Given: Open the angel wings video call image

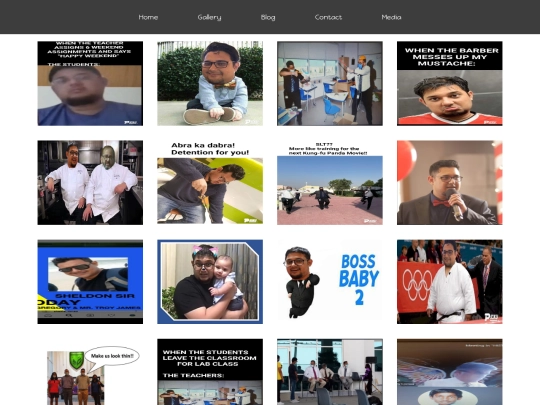Looking at the screenshot, I should tap(450, 372).
